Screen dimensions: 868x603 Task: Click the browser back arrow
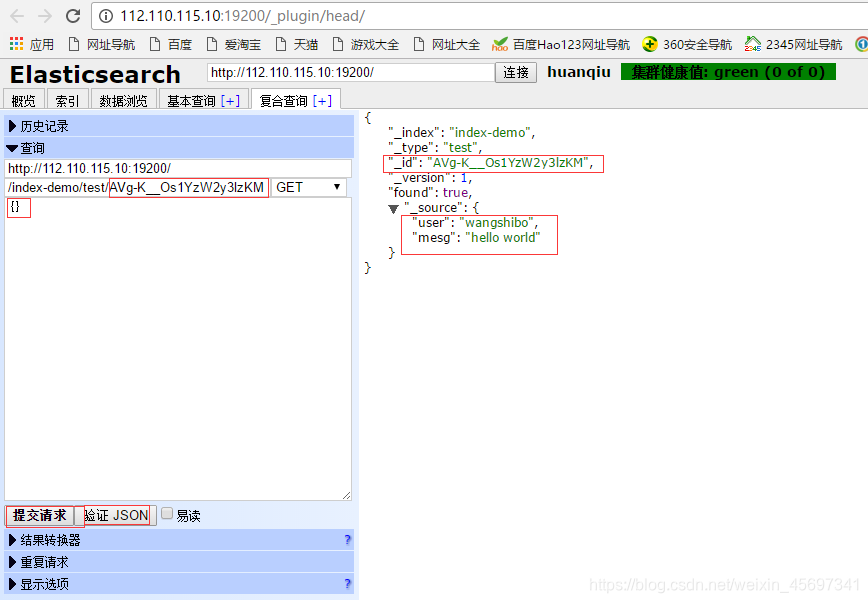[17, 16]
